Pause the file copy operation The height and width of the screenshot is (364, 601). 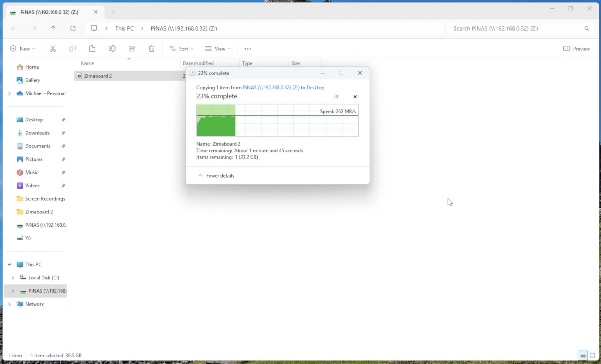pos(336,97)
